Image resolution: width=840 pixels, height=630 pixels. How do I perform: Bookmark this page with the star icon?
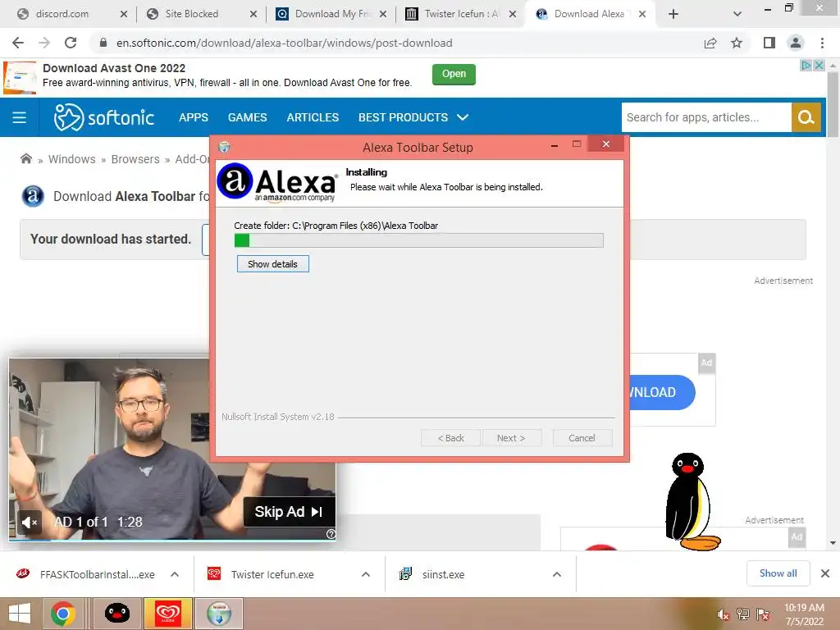tap(737, 43)
